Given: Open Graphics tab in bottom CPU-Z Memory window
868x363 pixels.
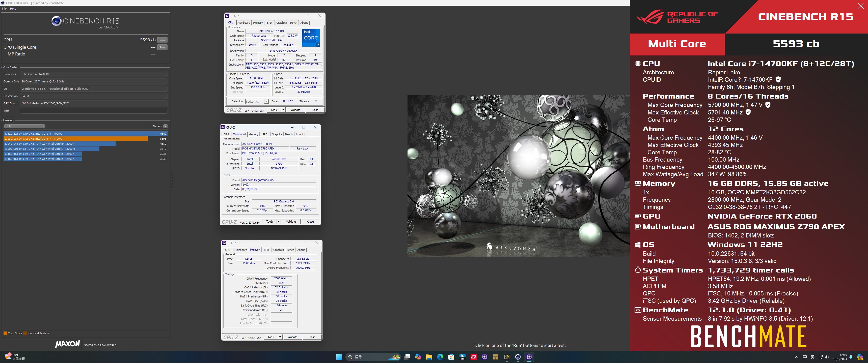Looking at the screenshot, I should click(278, 250).
